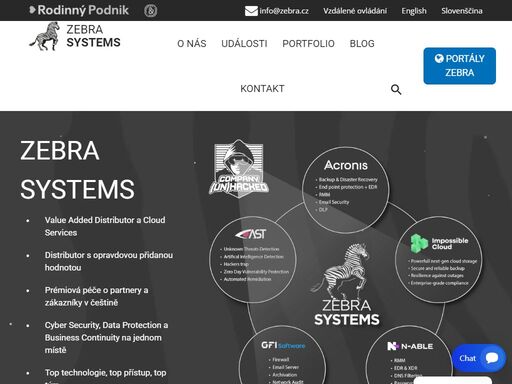This screenshot has height=384, width=512.
Task: Click 'Distributor s opravdovou přidanou hodnotou' text
Action: tap(109, 261)
